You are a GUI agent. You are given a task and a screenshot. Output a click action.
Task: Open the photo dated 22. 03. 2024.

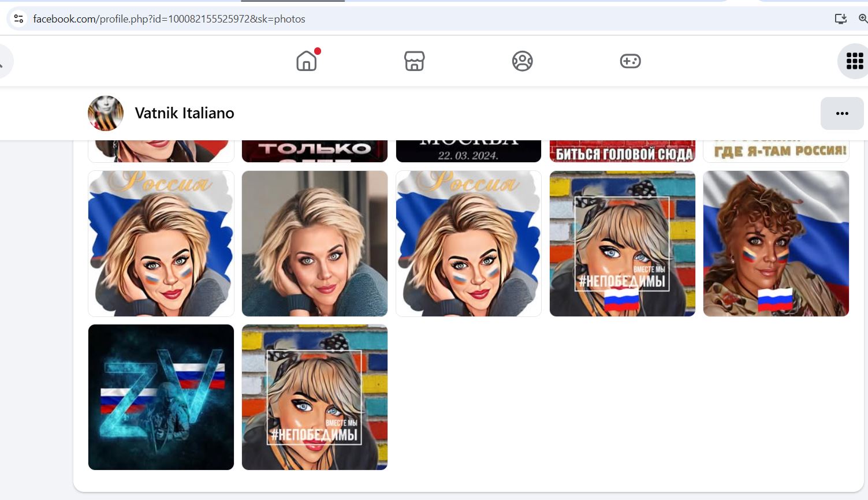click(468, 151)
